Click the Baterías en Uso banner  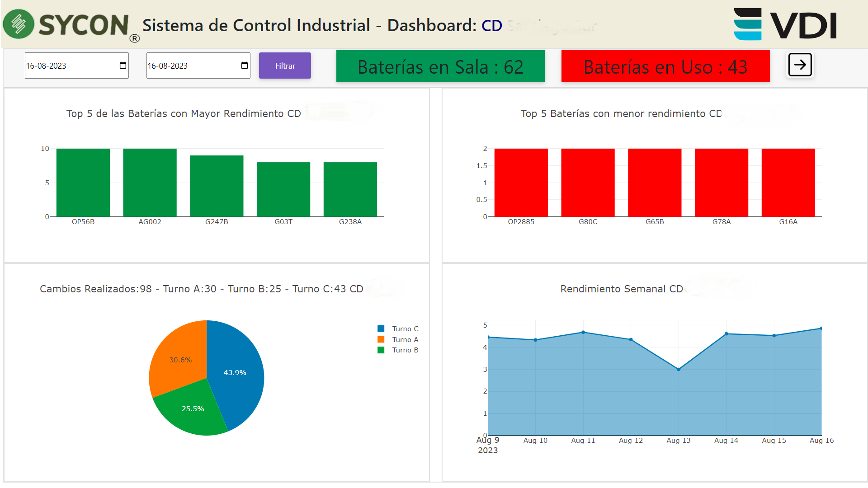(665, 67)
